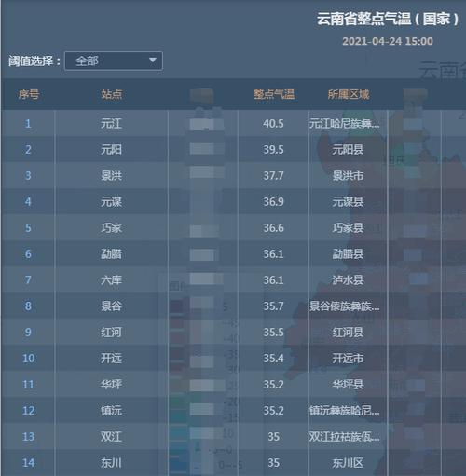Click region cell 华坪县
This screenshot has width=466, height=476.
click(348, 385)
